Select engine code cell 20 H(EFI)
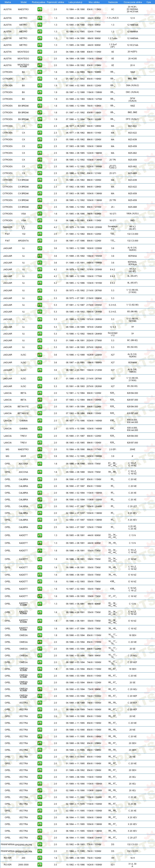This screenshot has height=868, width=155. [x=132, y=52]
